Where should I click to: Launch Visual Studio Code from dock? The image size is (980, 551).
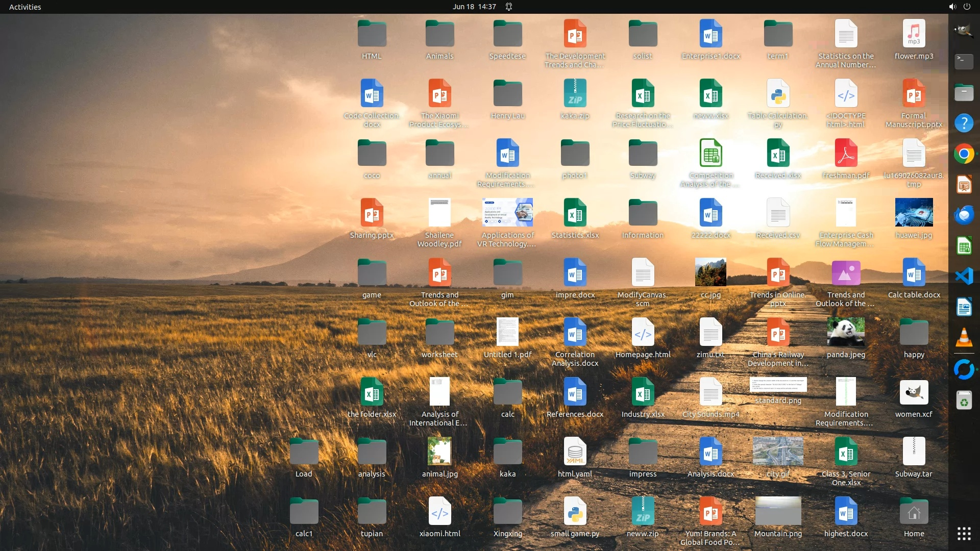coord(964,277)
